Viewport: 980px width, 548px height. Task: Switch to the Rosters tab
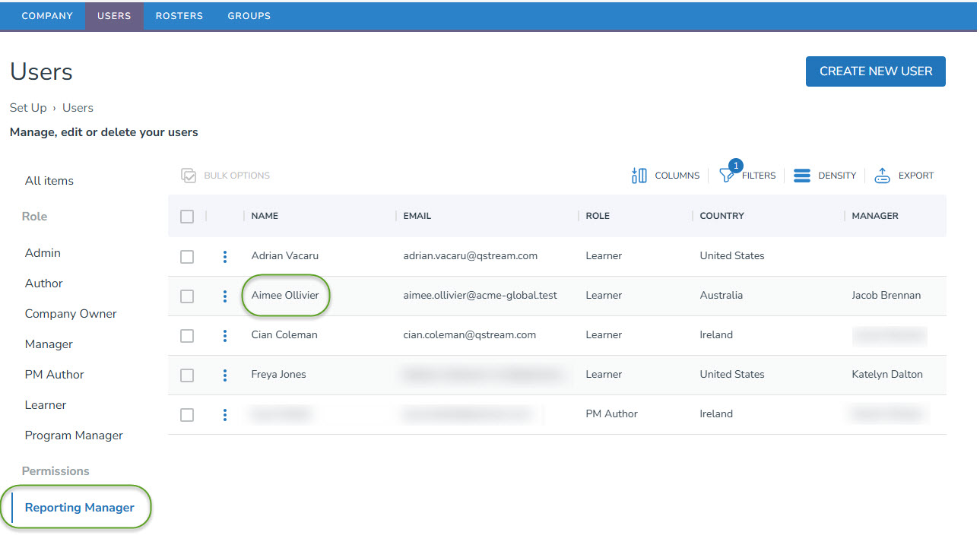(x=179, y=16)
